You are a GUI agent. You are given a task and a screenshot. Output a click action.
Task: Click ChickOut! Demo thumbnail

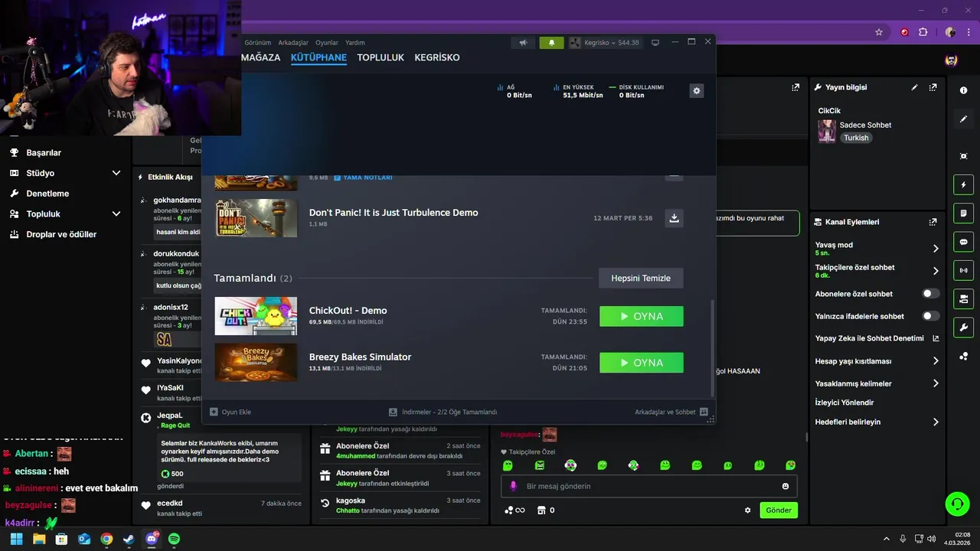pyautogui.click(x=256, y=316)
